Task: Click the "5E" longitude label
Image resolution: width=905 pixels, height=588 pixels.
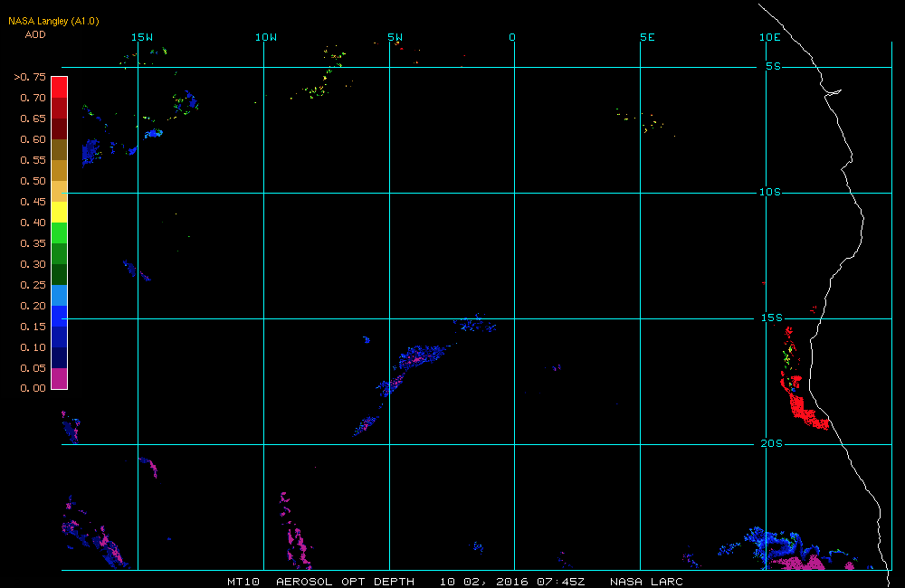Action: [648, 37]
